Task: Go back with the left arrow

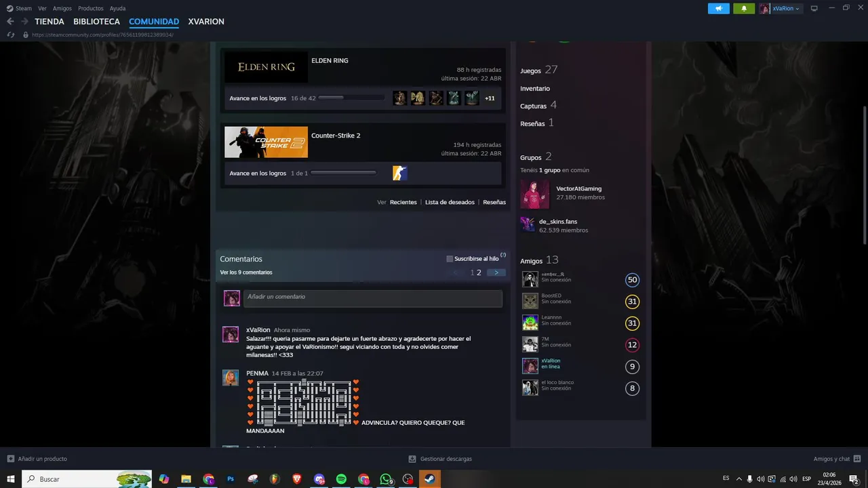Action: pos(10,22)
